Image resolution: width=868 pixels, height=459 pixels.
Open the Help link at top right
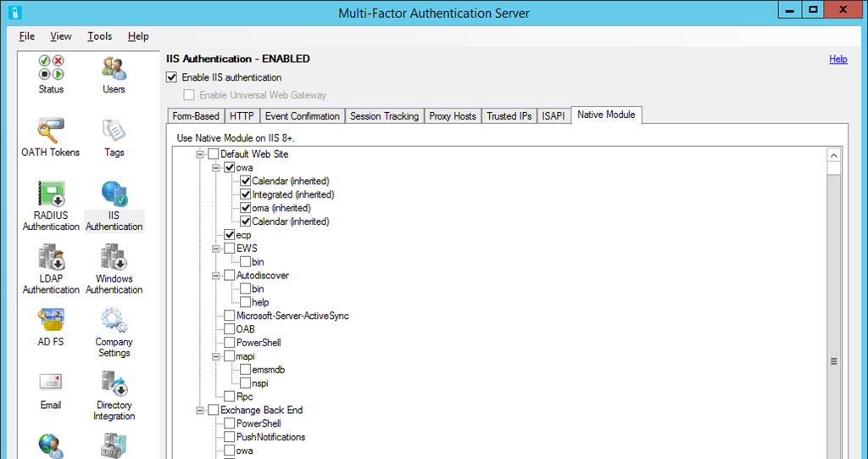click(838, 59)
